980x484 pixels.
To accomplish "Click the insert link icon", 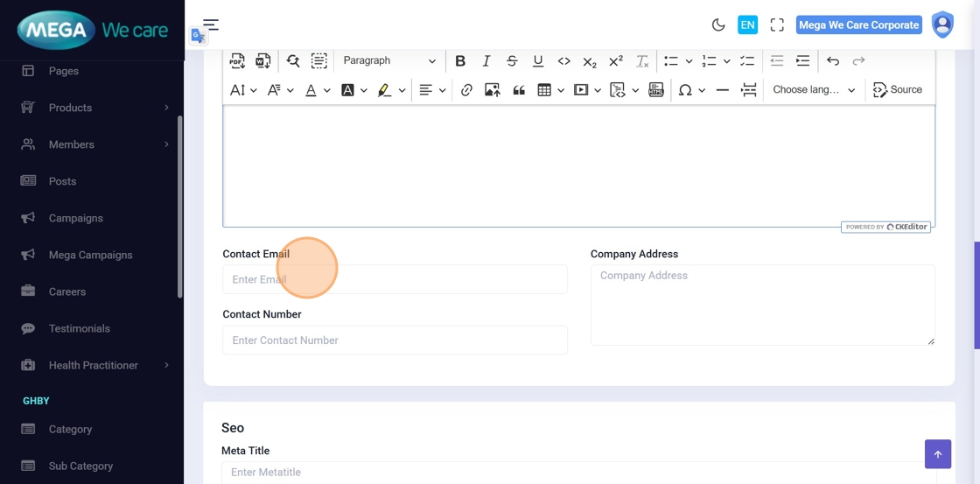I will coord(466,90).
